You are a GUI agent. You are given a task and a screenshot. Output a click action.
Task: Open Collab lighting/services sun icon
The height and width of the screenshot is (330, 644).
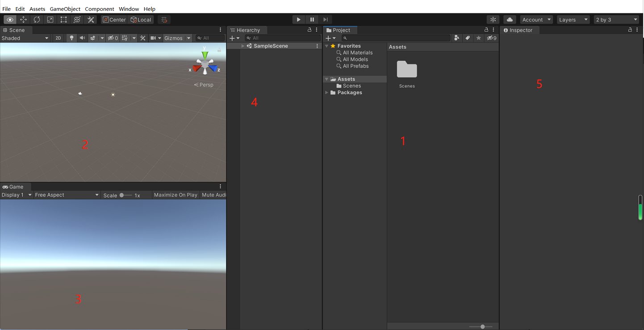pyautogui.click(x=493, y=20)
